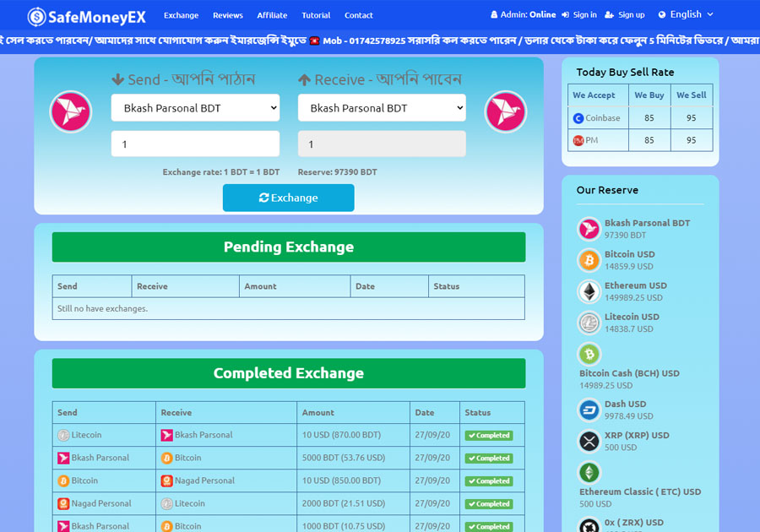The image size is (760, 532).
Task: Click the Sign in link
Action: (x=578, y=15)
